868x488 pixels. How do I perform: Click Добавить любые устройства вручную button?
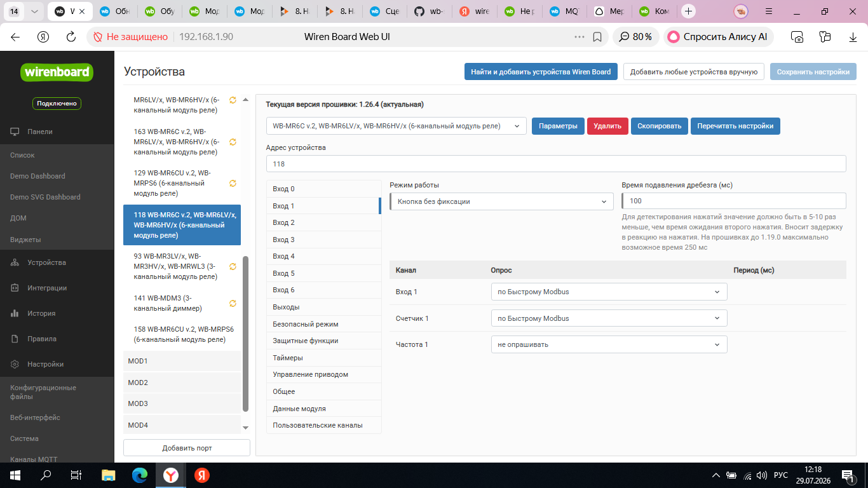693,72
